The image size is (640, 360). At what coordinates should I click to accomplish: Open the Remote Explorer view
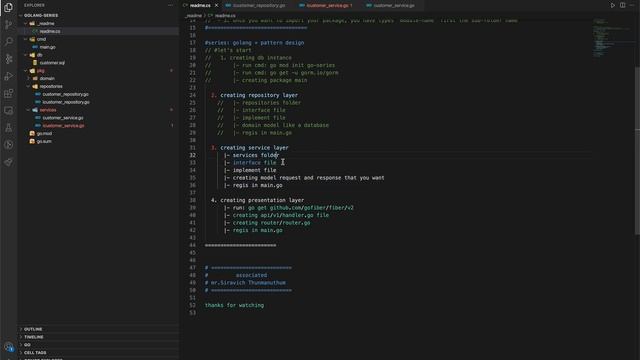click(x=8, y=111)
